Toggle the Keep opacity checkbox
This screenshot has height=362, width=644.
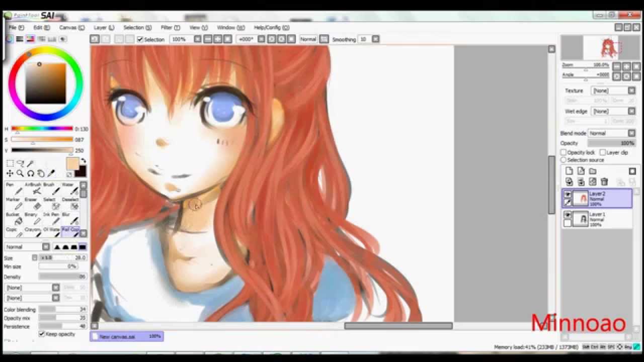pos(42,334)
